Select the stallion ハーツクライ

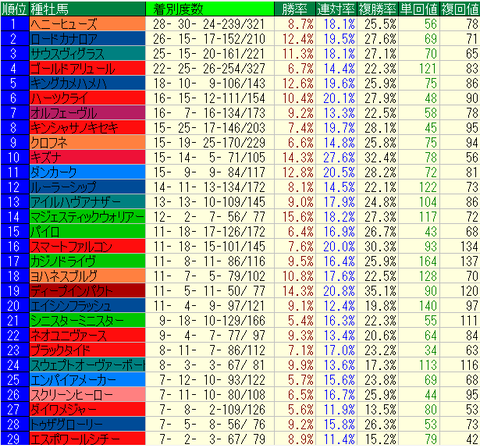pyautogui.click(x=87, y=98)
